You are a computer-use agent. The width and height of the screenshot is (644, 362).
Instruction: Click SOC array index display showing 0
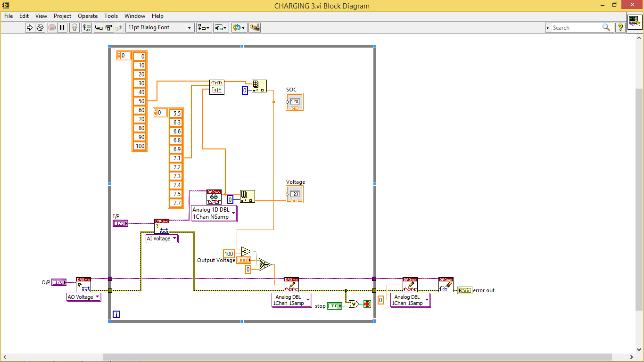click(x=124, y=56)
